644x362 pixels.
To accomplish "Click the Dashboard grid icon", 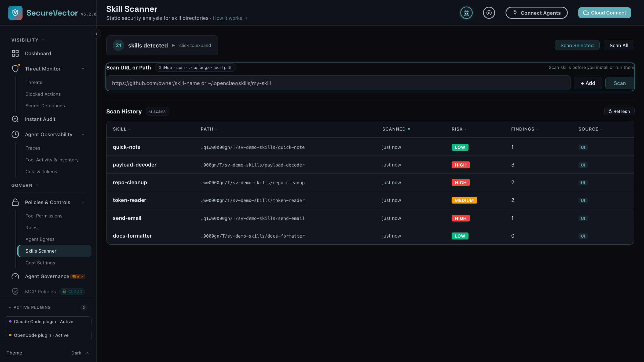I will (x=15, y=53).
